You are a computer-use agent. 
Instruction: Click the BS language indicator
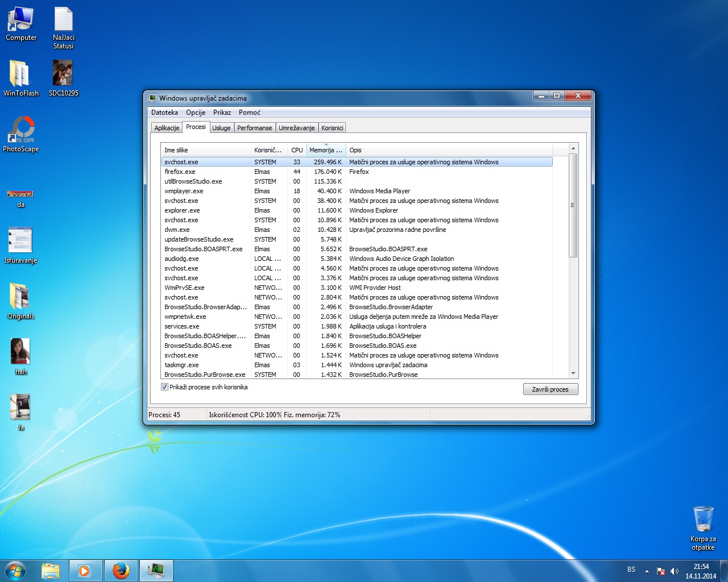(631, 569)
